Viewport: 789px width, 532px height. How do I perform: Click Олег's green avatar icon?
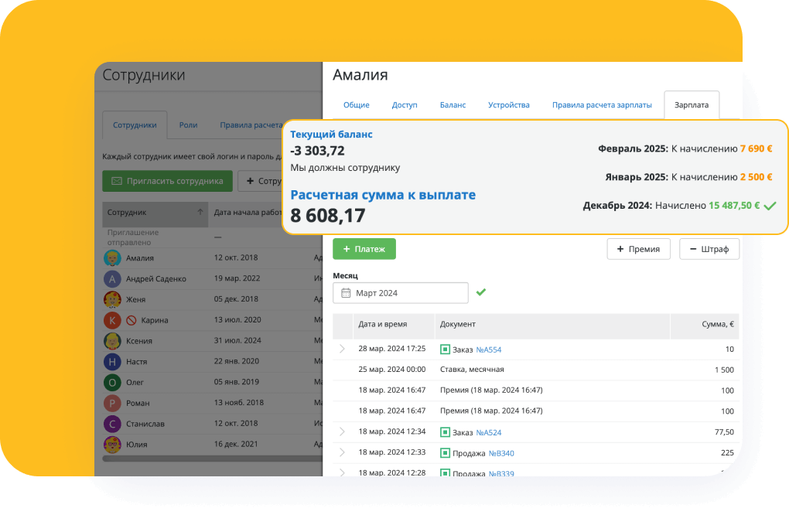(x=112, y=382)
